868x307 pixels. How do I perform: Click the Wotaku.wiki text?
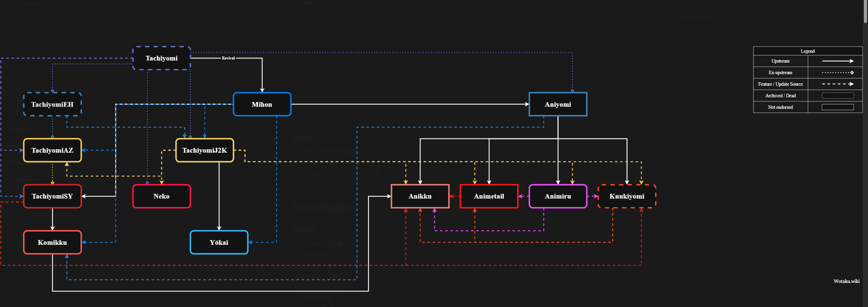click(x=846, y=281)
